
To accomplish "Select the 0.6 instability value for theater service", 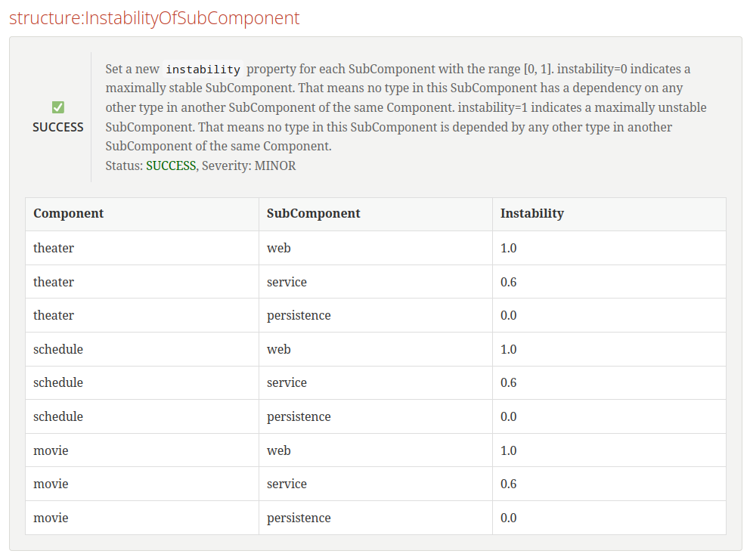I will [x=509, y=282].
